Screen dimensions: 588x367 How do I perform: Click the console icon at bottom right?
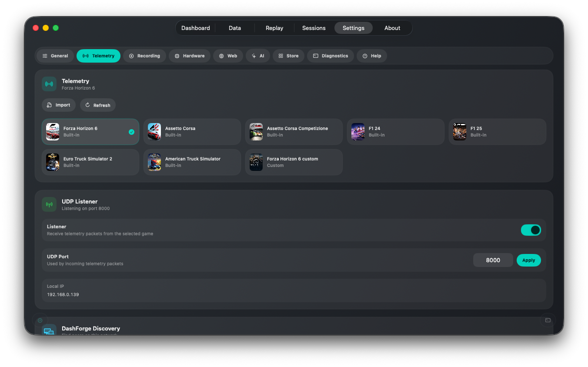point(548,320)
